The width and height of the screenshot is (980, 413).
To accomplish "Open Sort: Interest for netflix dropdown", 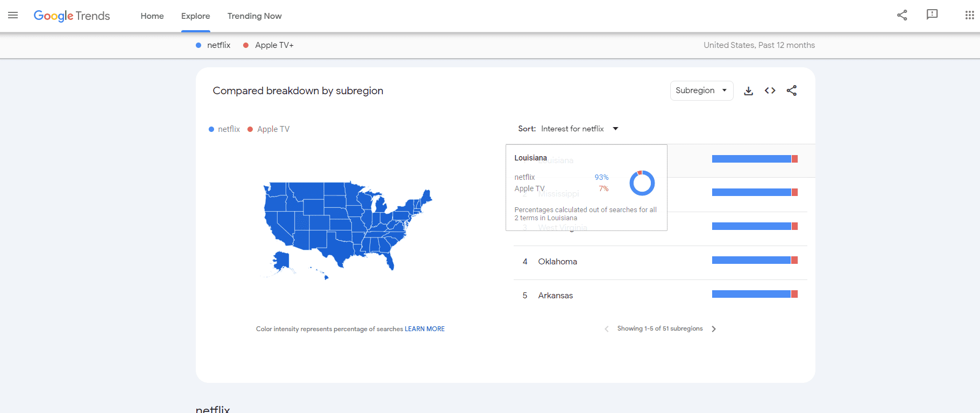I will pos(568,129).
